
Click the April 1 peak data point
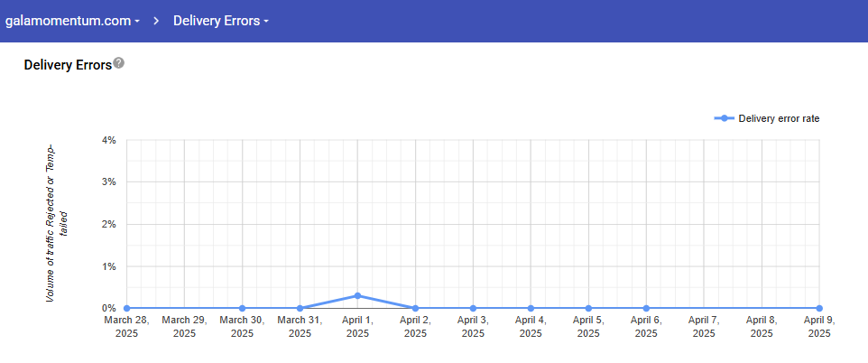357,295
